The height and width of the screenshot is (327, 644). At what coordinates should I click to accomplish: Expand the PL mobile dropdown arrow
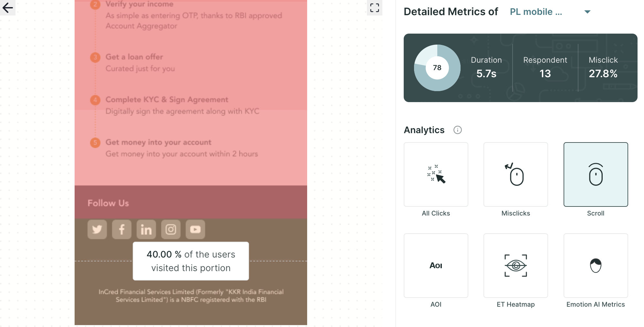tap(587, 12)
